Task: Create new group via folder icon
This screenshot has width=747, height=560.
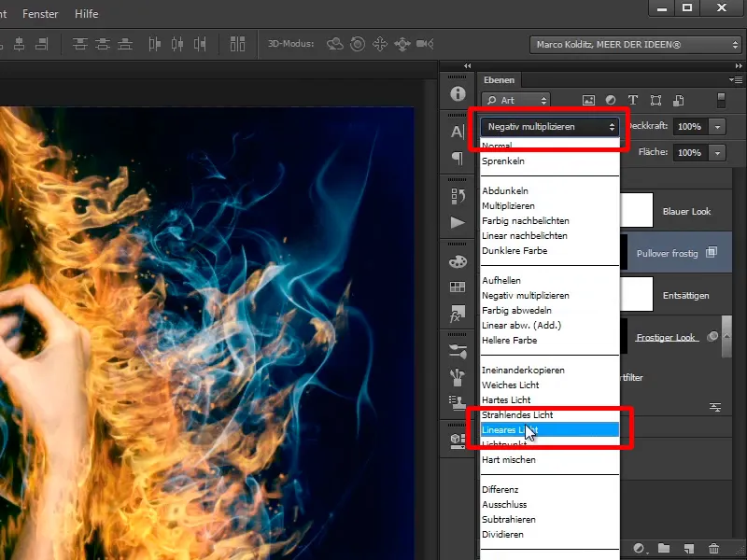Action: tap(664, 549)
